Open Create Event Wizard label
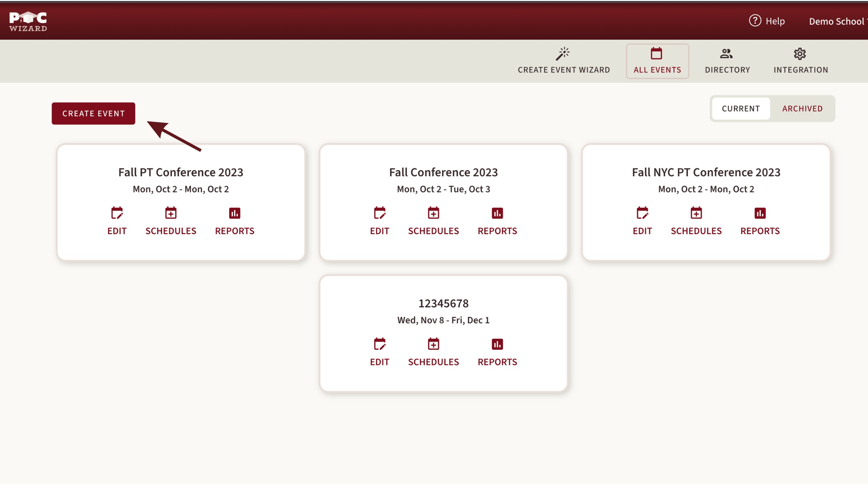868x488 pixels. (x=564, y=70)
